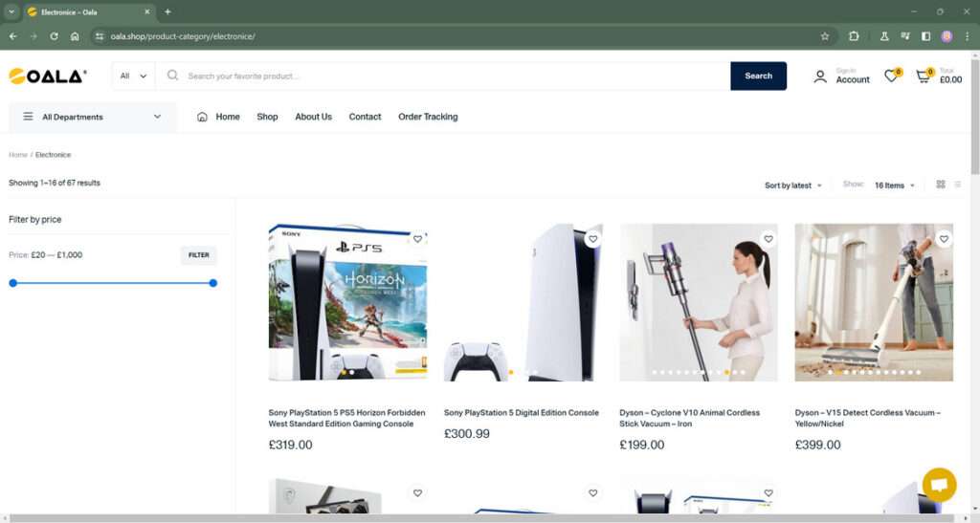Open the browser side panel icon
Screen dimensions: 980x523
tap(925, 36)
